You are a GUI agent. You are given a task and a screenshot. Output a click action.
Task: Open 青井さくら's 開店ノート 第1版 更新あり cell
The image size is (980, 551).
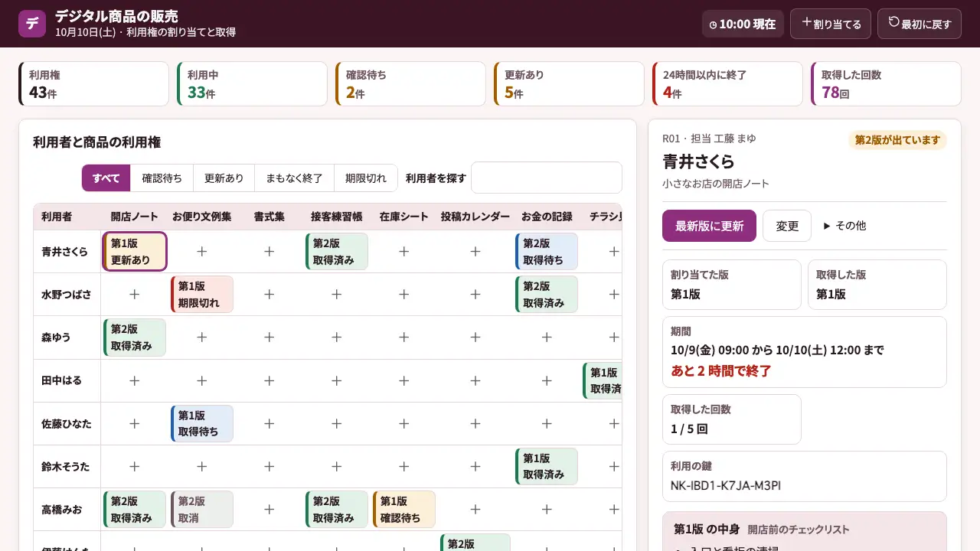(135, 252)
